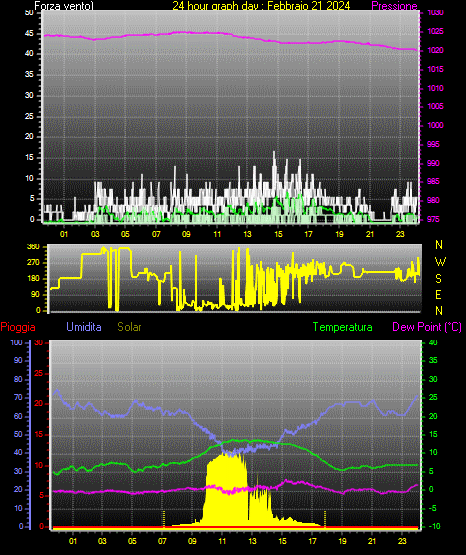Click the wind force axis value 25

pos(29,116)
